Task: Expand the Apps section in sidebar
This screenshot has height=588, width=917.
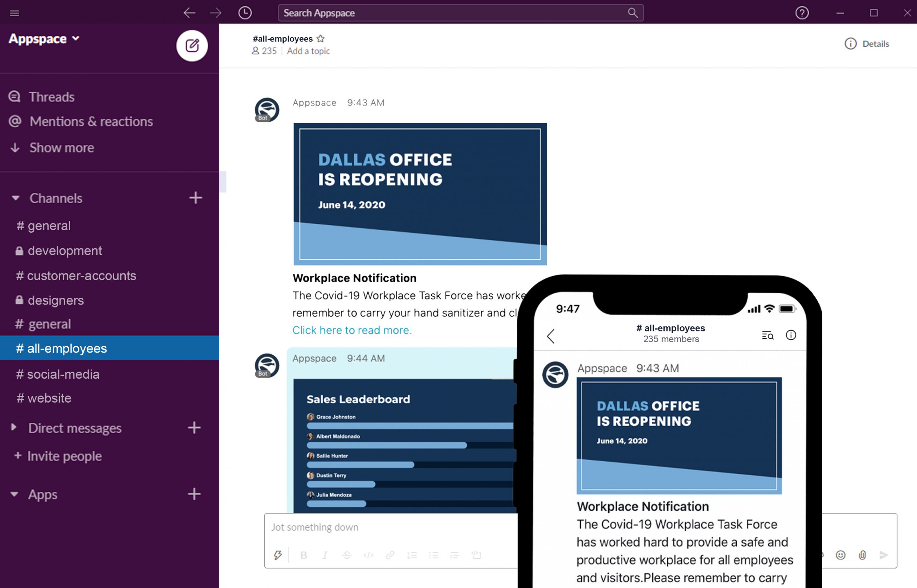Action: (15, 494)
